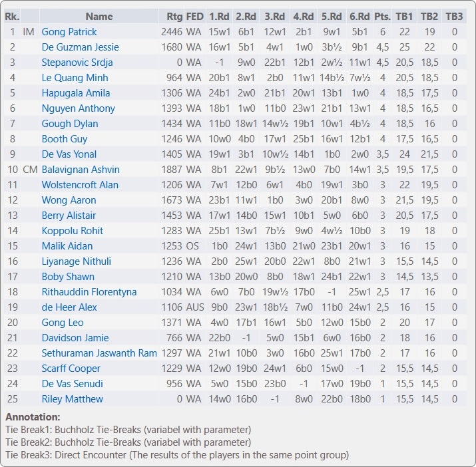Click the FED column header
Viewport: 476px width, 467px height.
[x=194, y=16]
